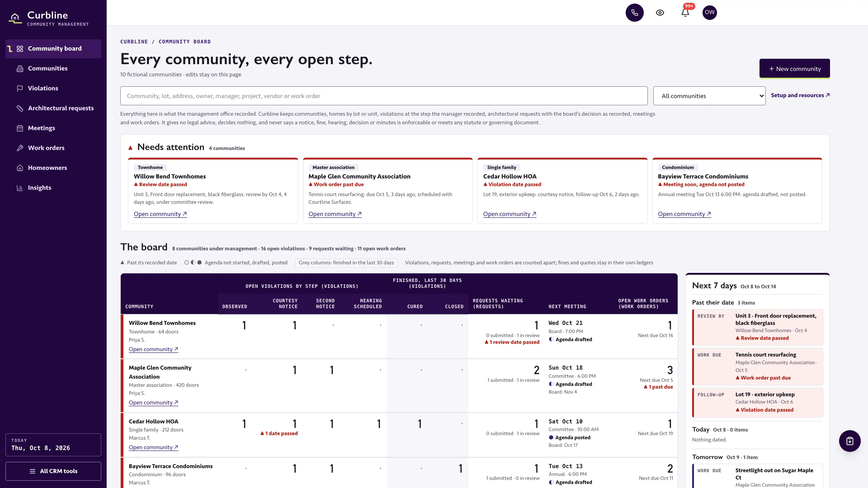The height and width of the screenshot is (488, 868).
Task: Click the Homeowners house icon in sidebar
Action: (x=20, y=168)
